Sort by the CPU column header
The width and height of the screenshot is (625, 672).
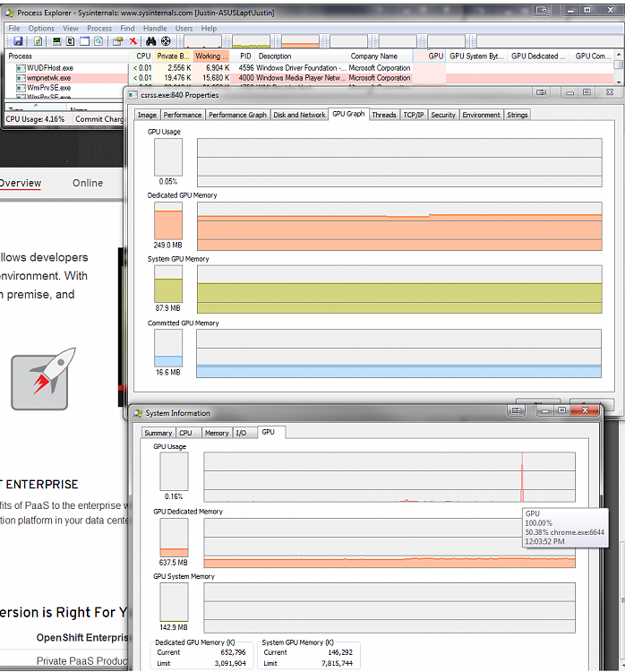tap(141, 56)
